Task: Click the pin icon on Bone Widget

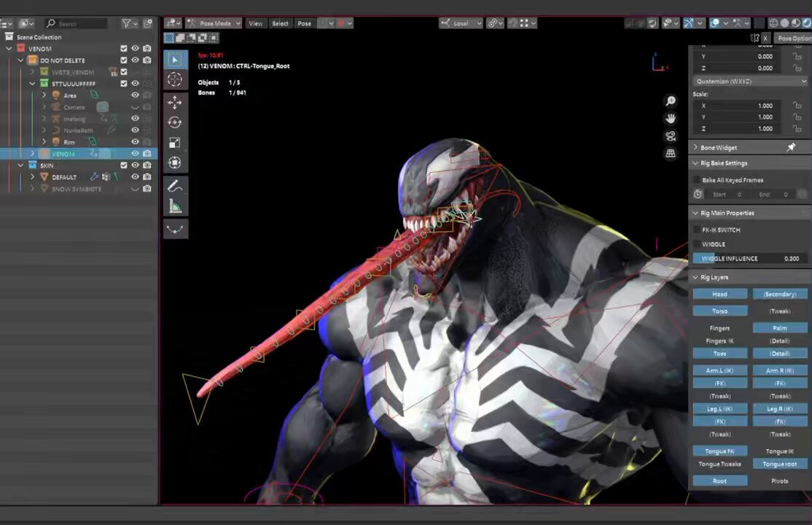Action: point(792,148)
